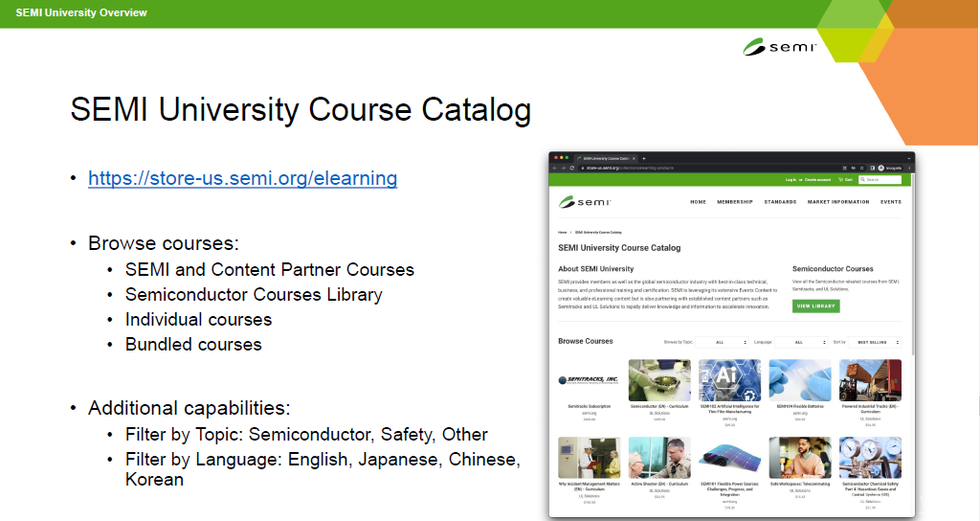Viewport: 980px width, 521px height.
Task: Click the Home breadcrumb link
Action: tap(562, 232)
